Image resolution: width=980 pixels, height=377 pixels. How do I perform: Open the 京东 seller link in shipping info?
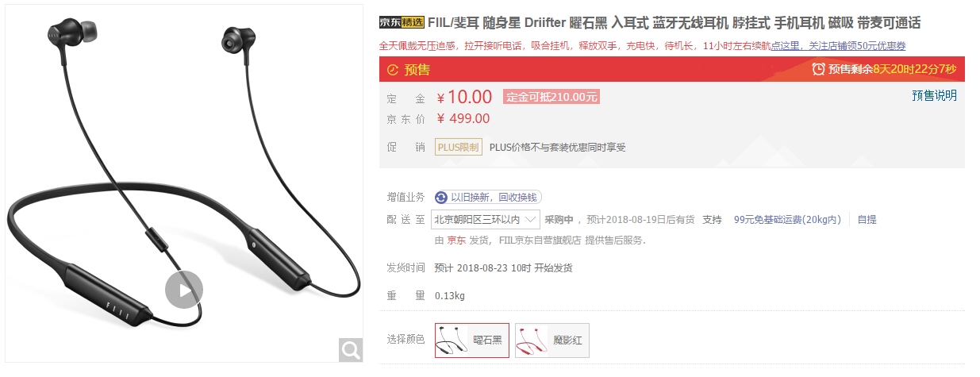tap(456, 240)
